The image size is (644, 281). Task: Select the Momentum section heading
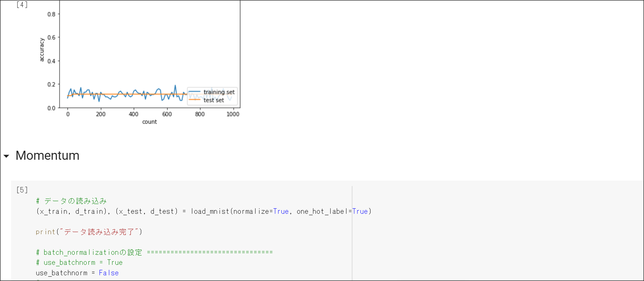[x=47, y=155]
